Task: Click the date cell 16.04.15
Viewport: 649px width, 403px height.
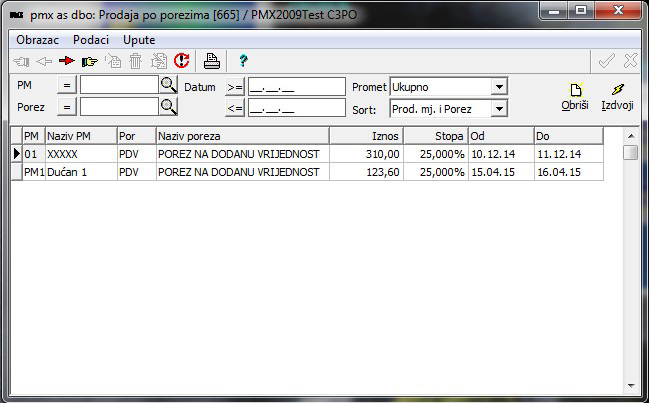Action: [569, 172]
